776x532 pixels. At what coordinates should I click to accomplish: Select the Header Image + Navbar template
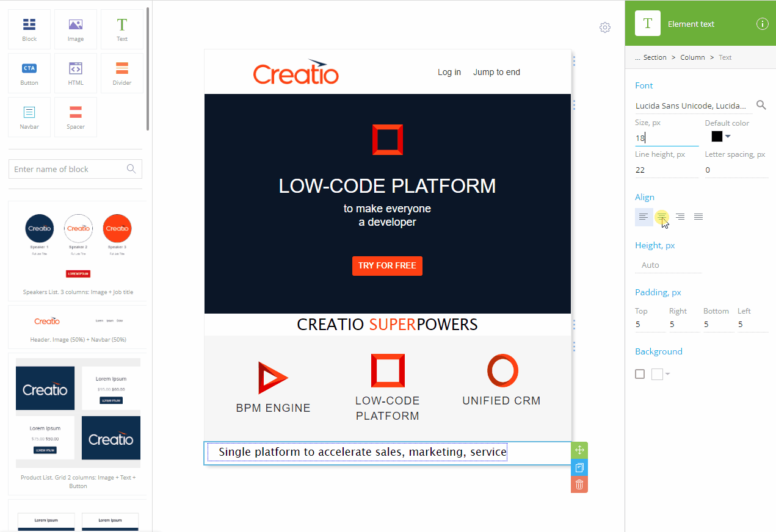point(78,327)
